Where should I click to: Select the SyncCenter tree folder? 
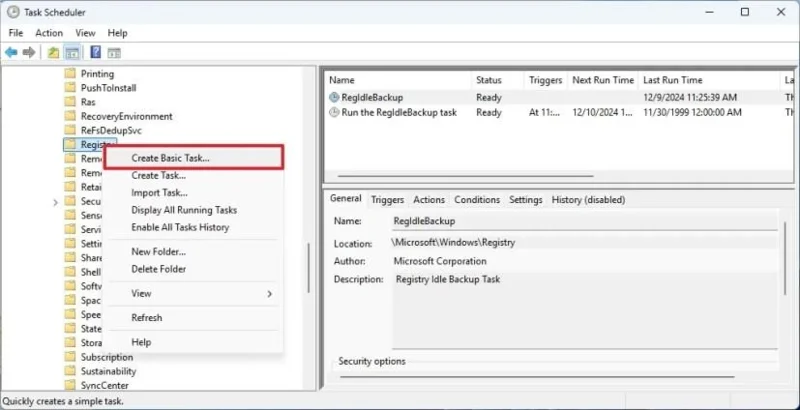[x=105, y=386]
